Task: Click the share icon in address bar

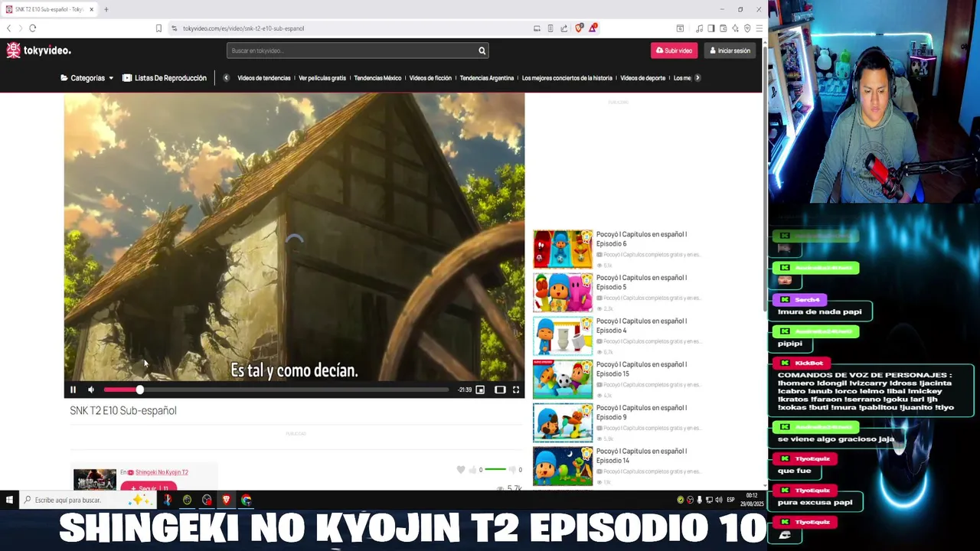Action: click(x=564, y=28)
